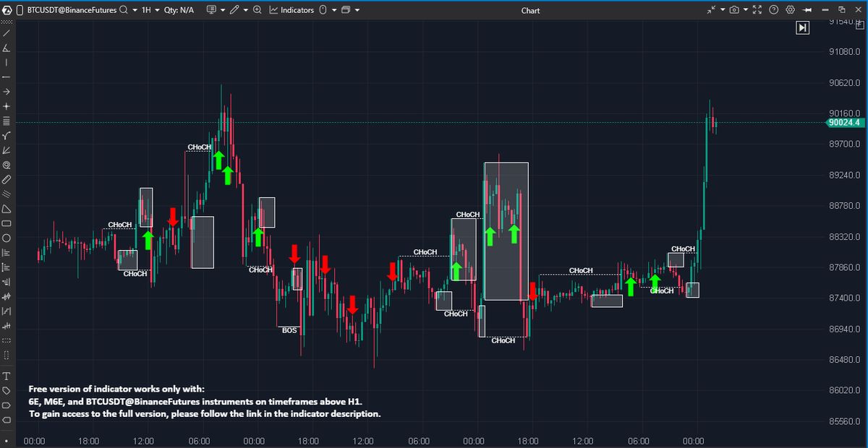Screen dimensions: 868x448
Task: Expand the collapse arrows dropdown
Action: [x=723, y=9]
